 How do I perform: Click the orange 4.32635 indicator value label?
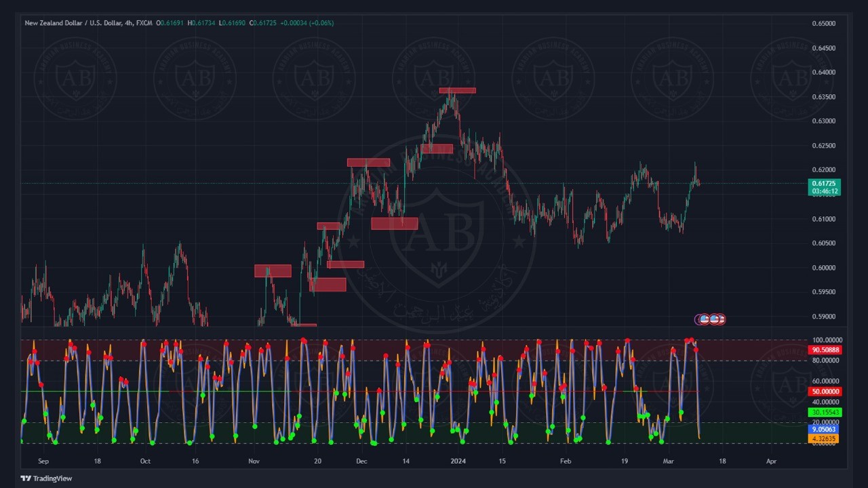coord(825,439)
